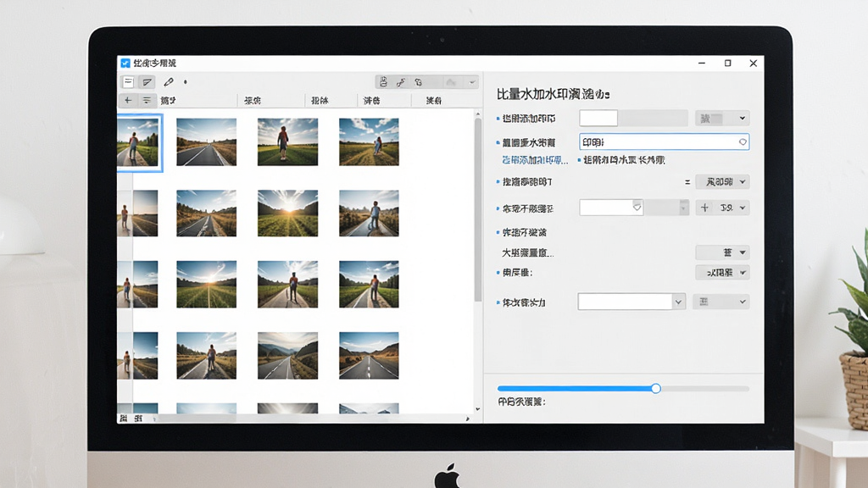Select fourth-row thumbnail of road toward cloudy mountains

tap(288, 355)
